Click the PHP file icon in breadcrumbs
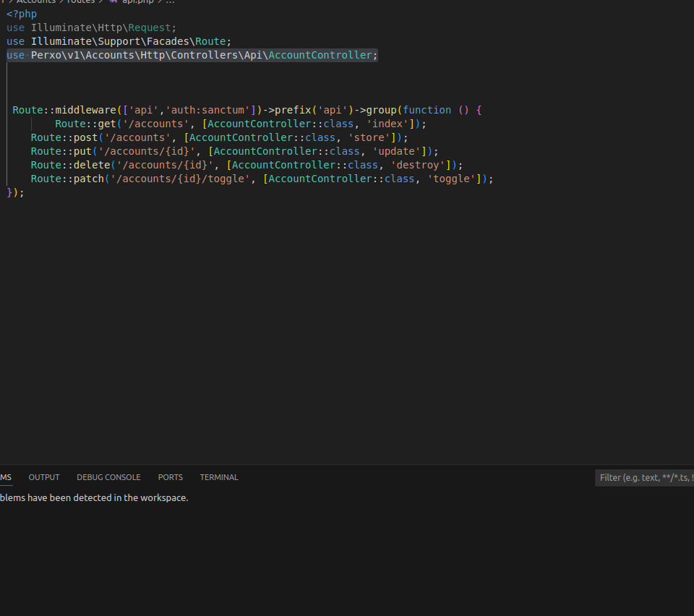The height and width of the screenshot is (616, 694). coord(113,1)
